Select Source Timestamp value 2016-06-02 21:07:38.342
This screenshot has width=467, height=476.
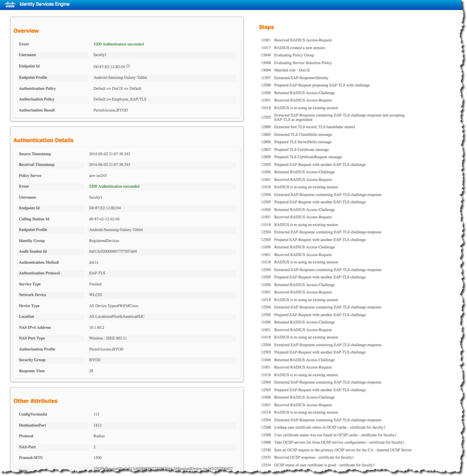[110, 154]
